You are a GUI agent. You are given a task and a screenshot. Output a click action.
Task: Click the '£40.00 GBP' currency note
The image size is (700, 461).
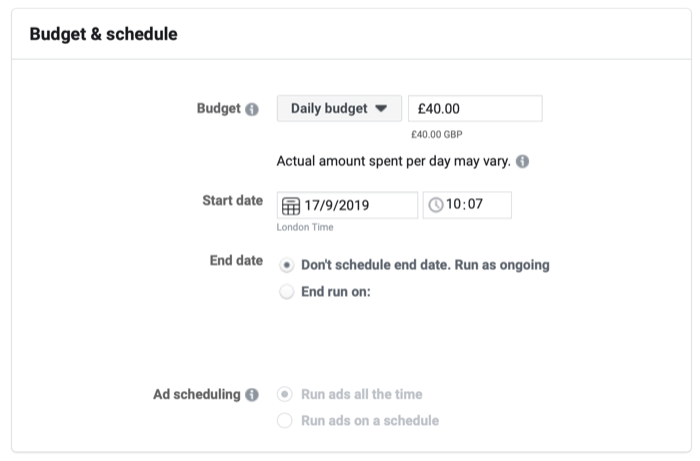coord(437,134)
